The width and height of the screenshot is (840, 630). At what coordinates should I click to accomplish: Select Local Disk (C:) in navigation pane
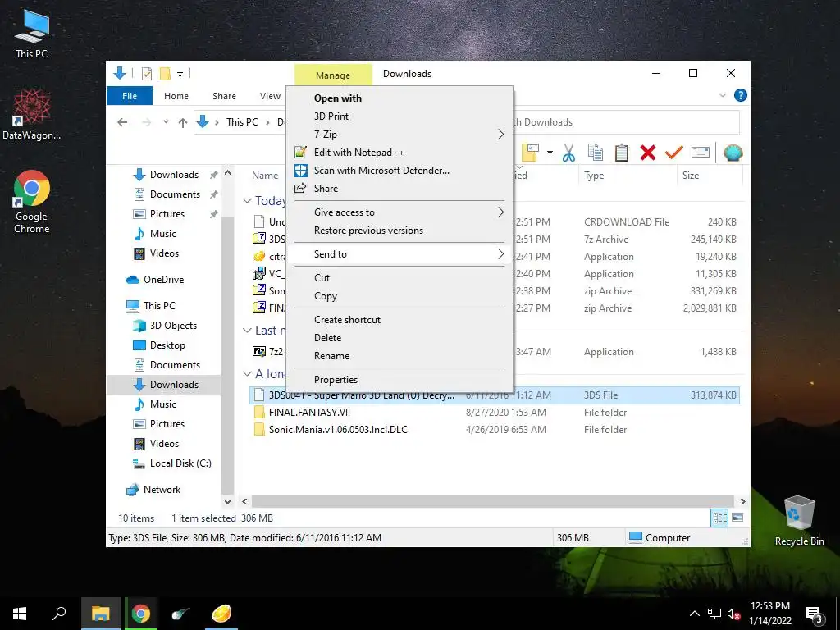tap(172, 463)
